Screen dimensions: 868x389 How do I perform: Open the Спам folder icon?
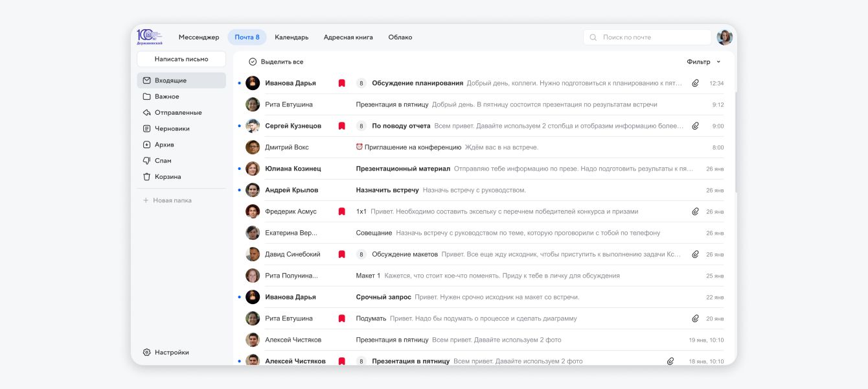pyautogui.click(x=147, y=161)
